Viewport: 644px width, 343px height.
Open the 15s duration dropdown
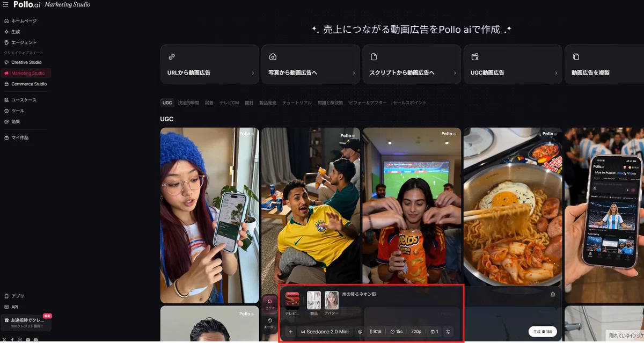click(396, 332)
